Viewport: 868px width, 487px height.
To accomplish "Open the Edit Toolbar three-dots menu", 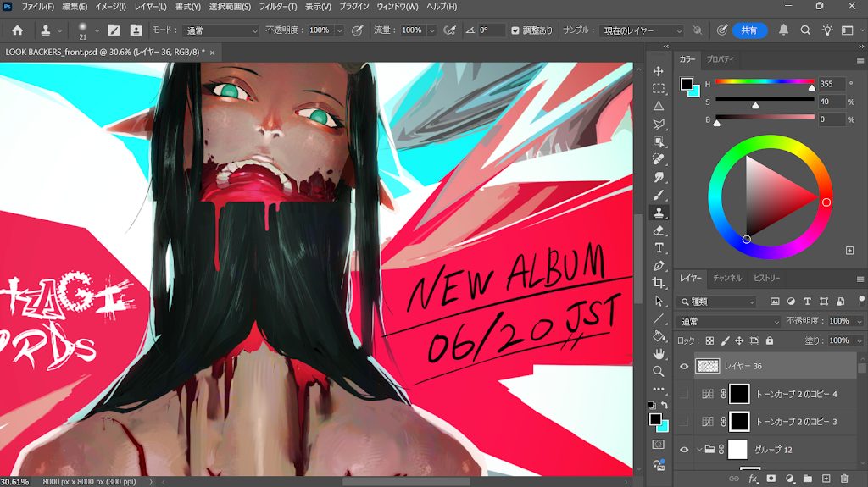I will pos(658,389).
